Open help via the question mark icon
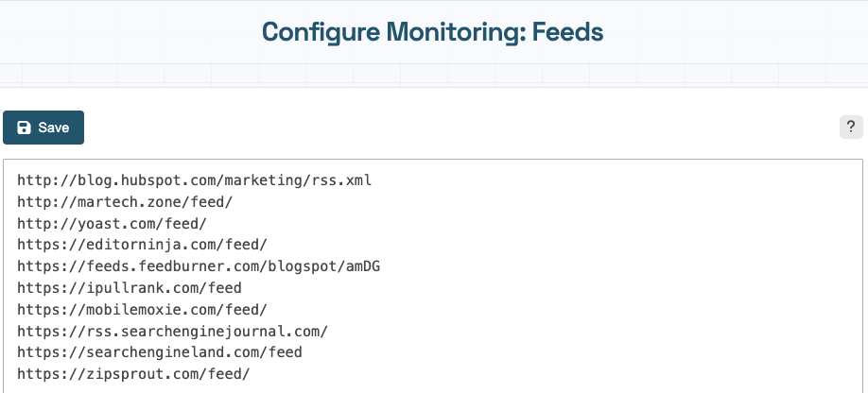 tap(851, 128)
